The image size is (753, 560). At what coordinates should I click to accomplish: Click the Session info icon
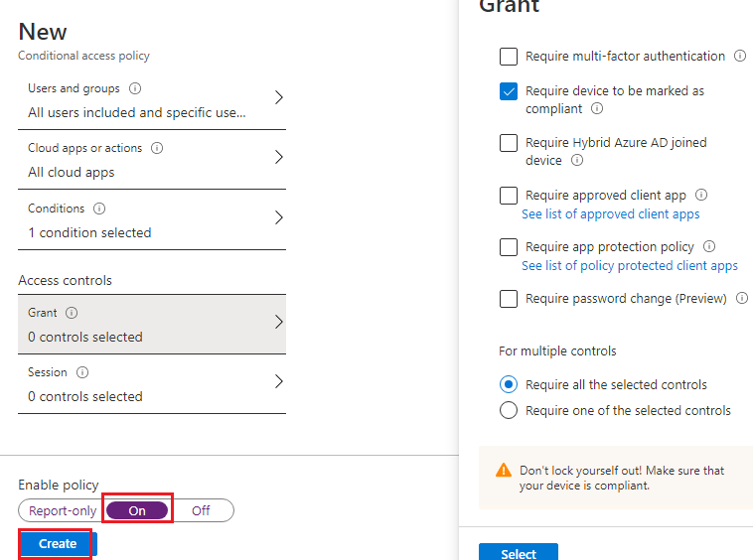point(82,372)
